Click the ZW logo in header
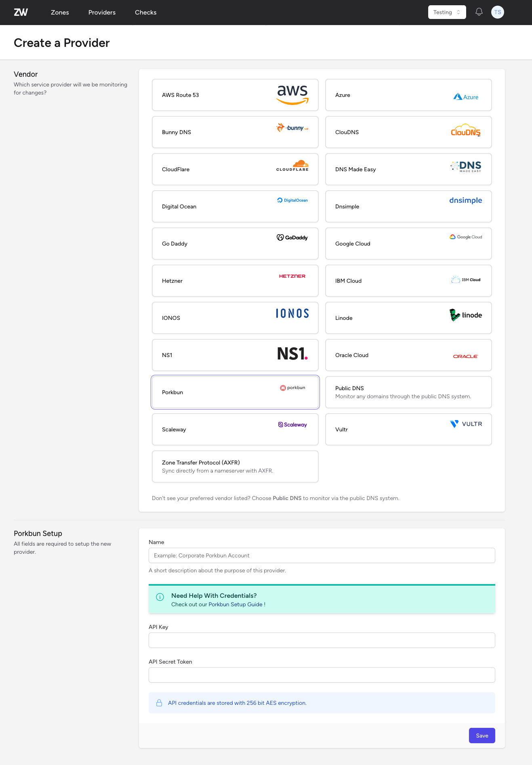Viewport: 532px width, 765px height. pos(21,13)
